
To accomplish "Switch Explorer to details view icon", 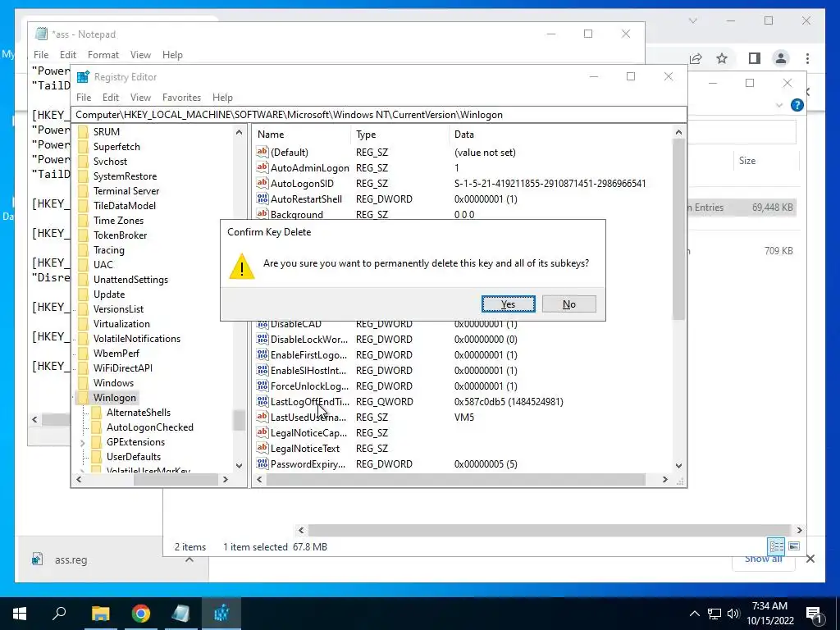I will (776, 546).
